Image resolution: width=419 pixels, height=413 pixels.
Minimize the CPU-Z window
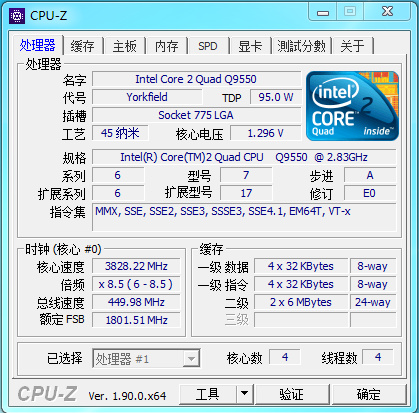pyautogui.click(x=323, y=12)
